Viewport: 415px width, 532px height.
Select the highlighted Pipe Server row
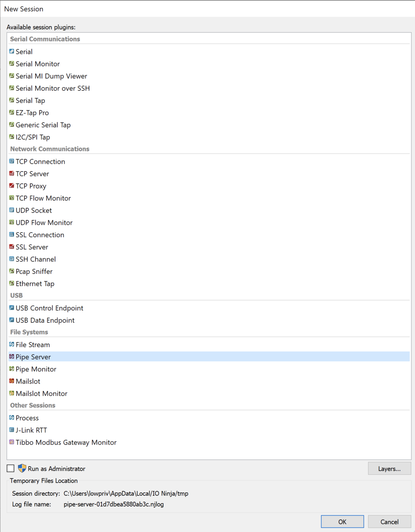[x=209, y=357]
